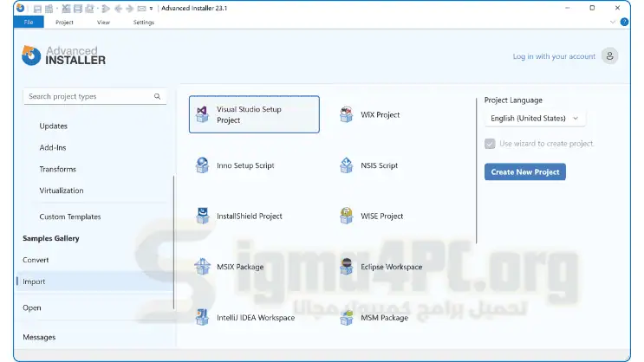Image resolution: width=644 pixels, height=362 pixels.
Task: Select Transforms in the sidebar
Action: click(57, 169)
